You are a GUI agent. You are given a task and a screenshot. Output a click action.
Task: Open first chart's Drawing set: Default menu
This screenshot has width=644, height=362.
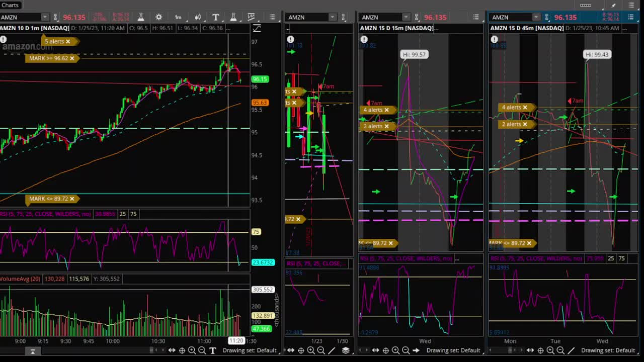(x=250, y=350)
